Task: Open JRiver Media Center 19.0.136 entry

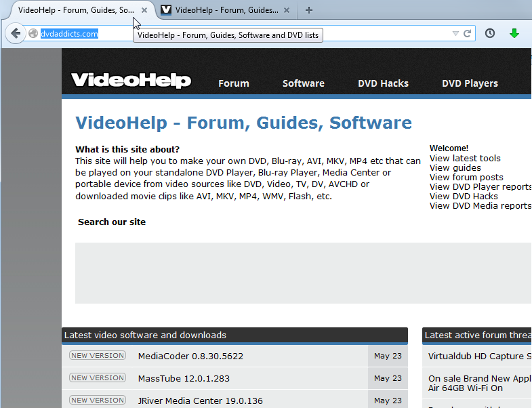Action: point(200,401)
